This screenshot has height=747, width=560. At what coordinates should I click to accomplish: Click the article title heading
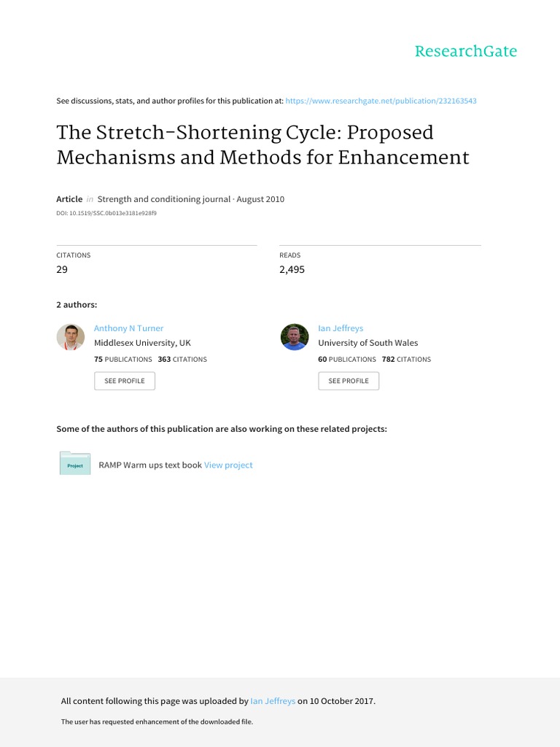[x=262, y=144]
